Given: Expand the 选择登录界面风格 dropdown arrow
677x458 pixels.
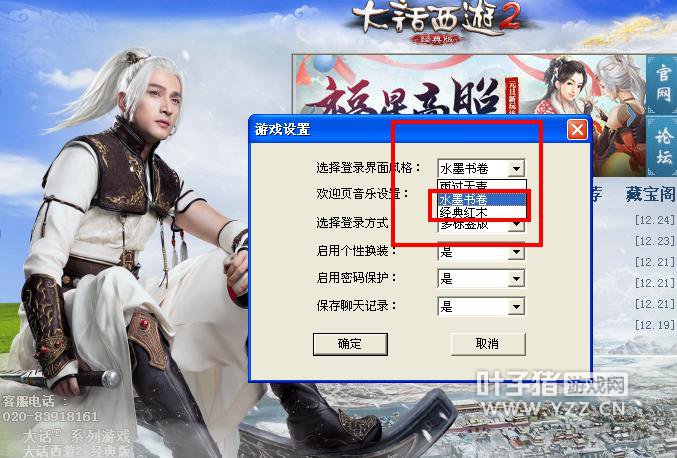Looking at the screenshot, I should 516,168.
